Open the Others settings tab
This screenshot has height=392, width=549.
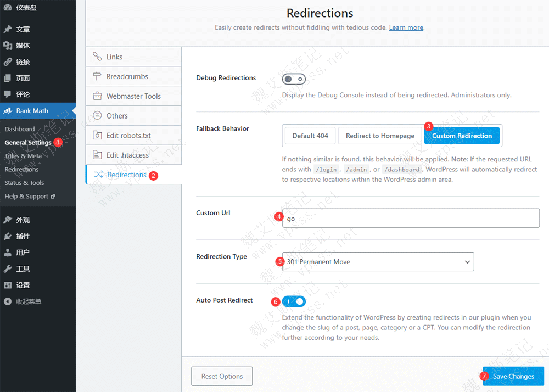[117, 116]
